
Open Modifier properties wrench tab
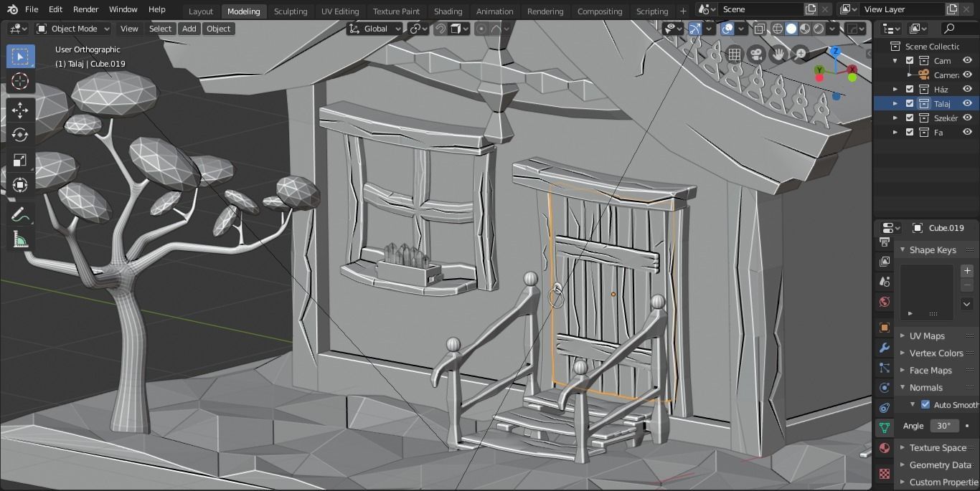point(884,348)
